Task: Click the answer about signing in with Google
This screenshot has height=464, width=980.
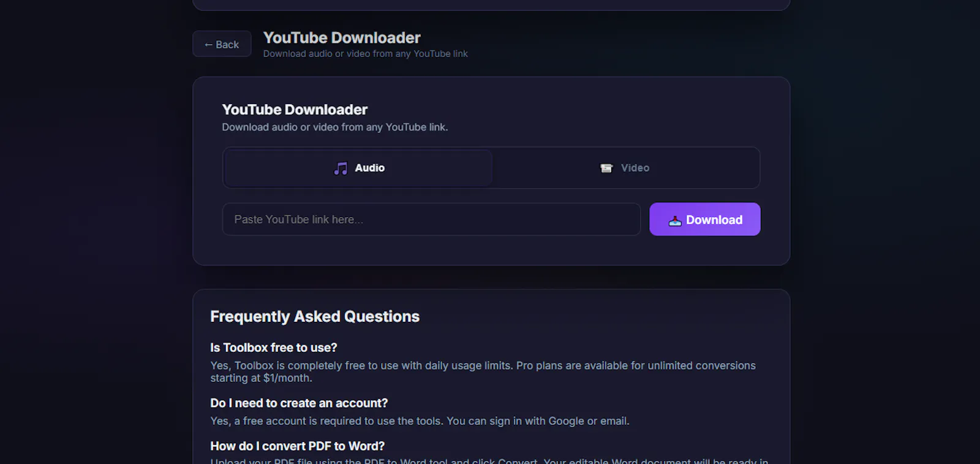Action: [x=420, y=421]
